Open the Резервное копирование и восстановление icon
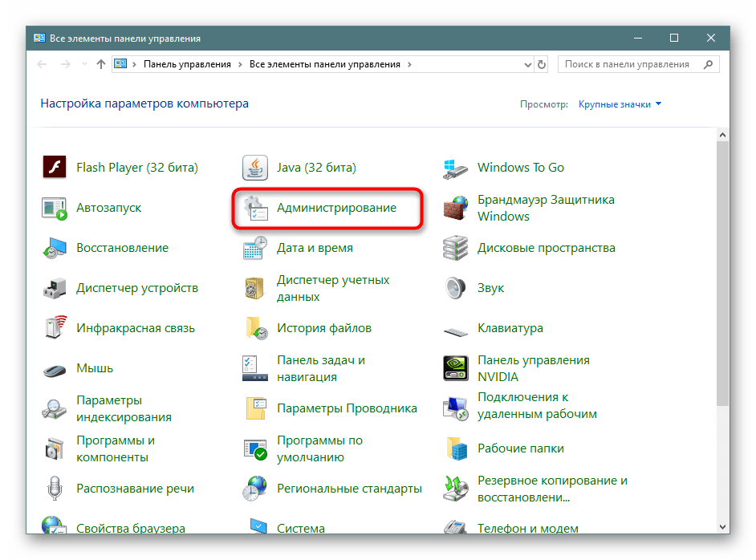Viewport: 756px width, 560px height. tap(456, 488)
